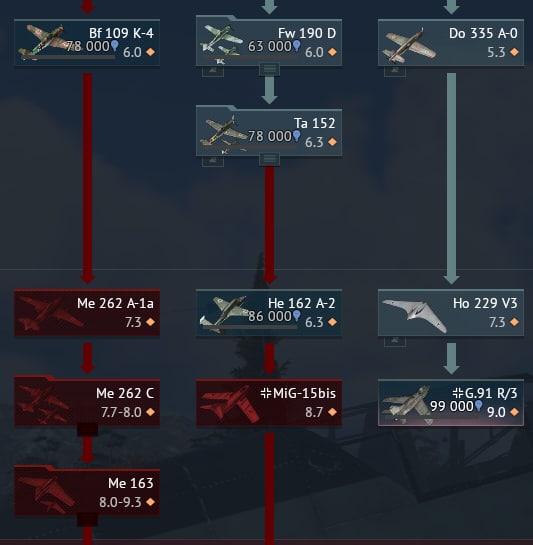The image size is (533, 545).
Task: Click the Me 262 C red planes silhouette
Action: click(x=43, y=404)
